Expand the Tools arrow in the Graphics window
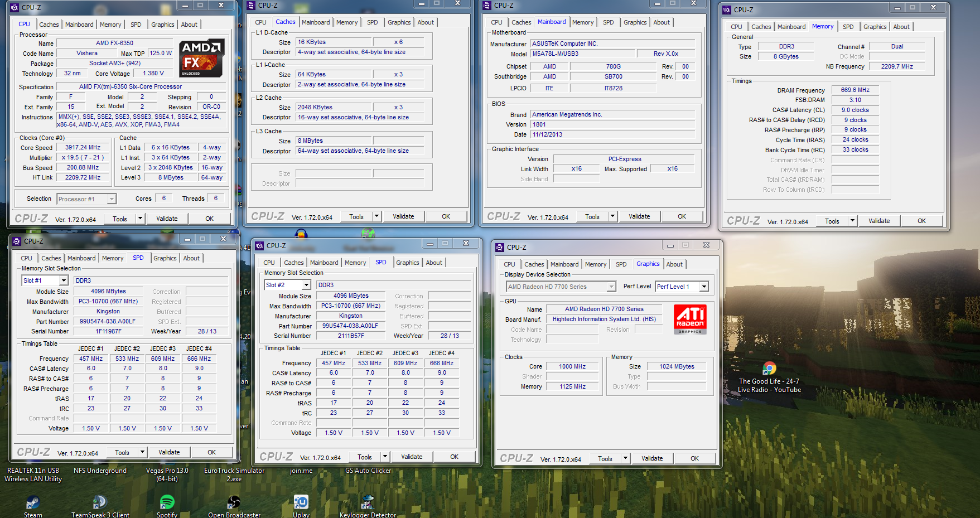The width and height of the screenshot is (980, 518). (x=625, y=458)
